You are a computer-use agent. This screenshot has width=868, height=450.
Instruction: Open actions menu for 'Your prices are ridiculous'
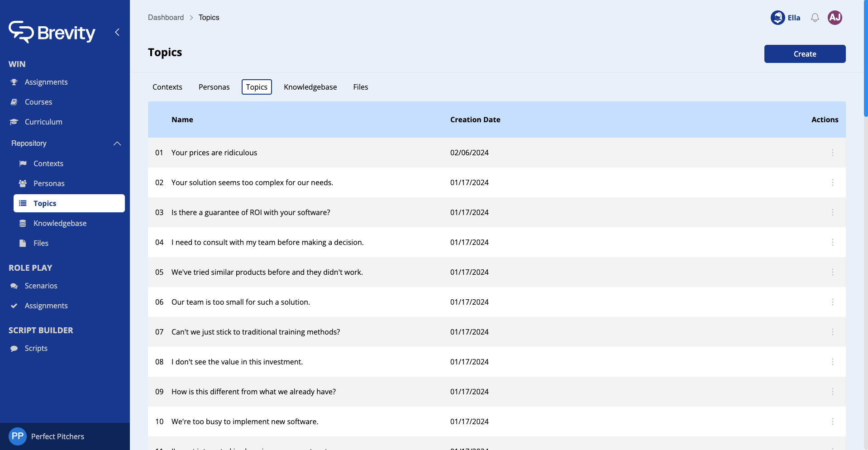coord(832,153)
